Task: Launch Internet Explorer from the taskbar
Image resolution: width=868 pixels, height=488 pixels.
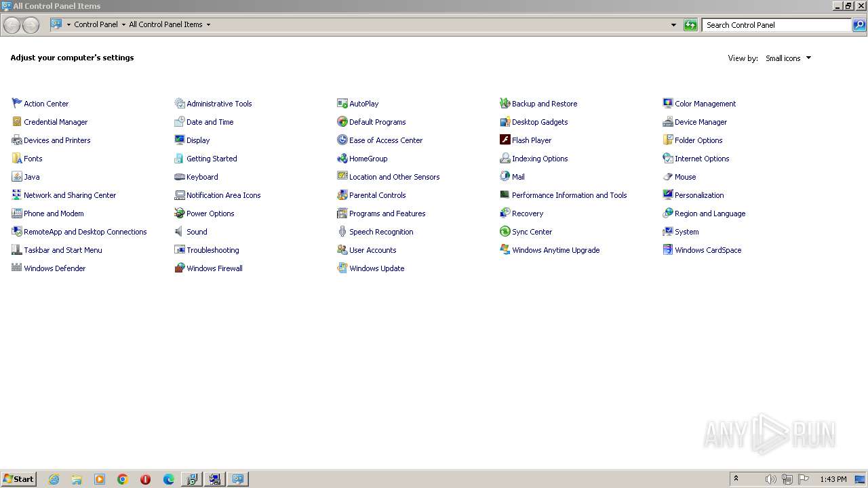Action: [x=54, y=479]
